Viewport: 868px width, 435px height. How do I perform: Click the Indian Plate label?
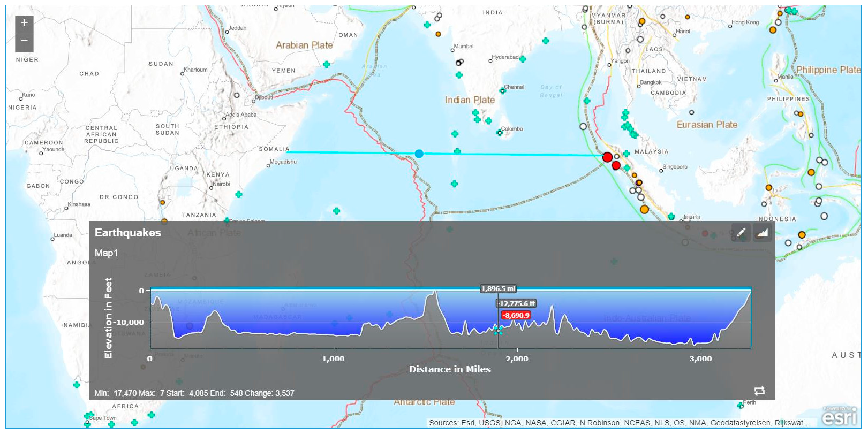(470, 100)
